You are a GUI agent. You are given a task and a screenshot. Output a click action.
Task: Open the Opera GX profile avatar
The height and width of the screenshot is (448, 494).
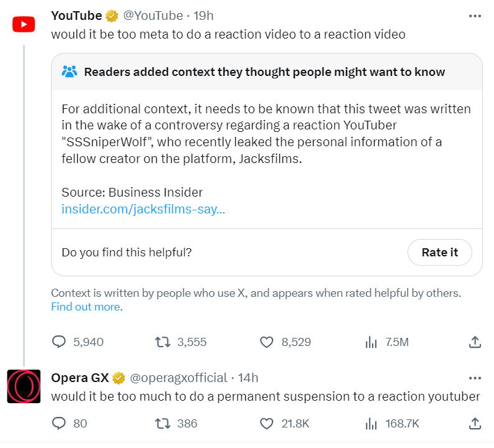(24, 386)
